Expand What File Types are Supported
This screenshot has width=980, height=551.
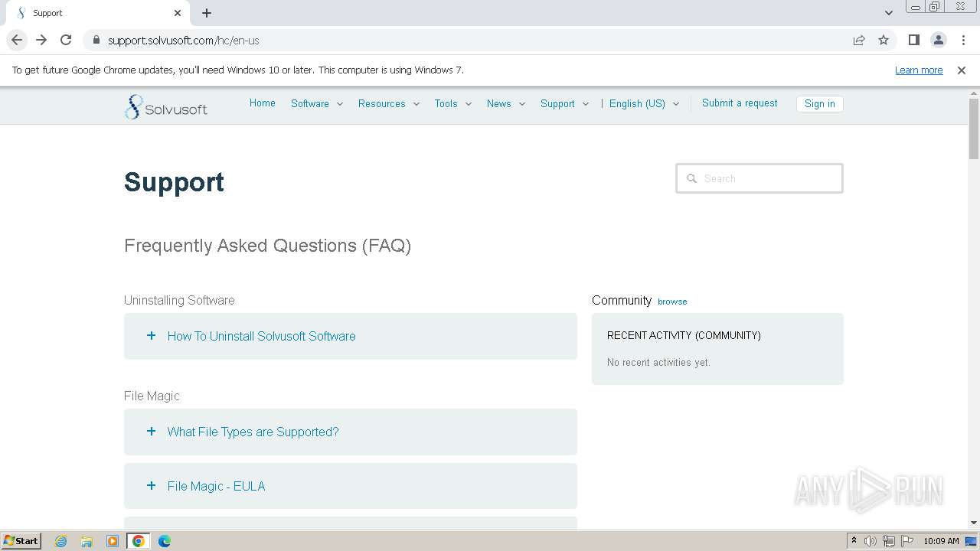click(x=351, y=432)
